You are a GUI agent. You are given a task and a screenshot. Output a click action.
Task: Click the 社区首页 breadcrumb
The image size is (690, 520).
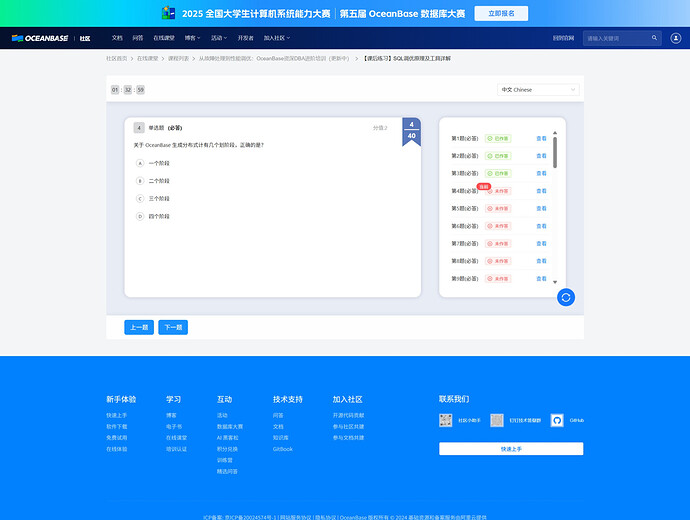point(117,59)
